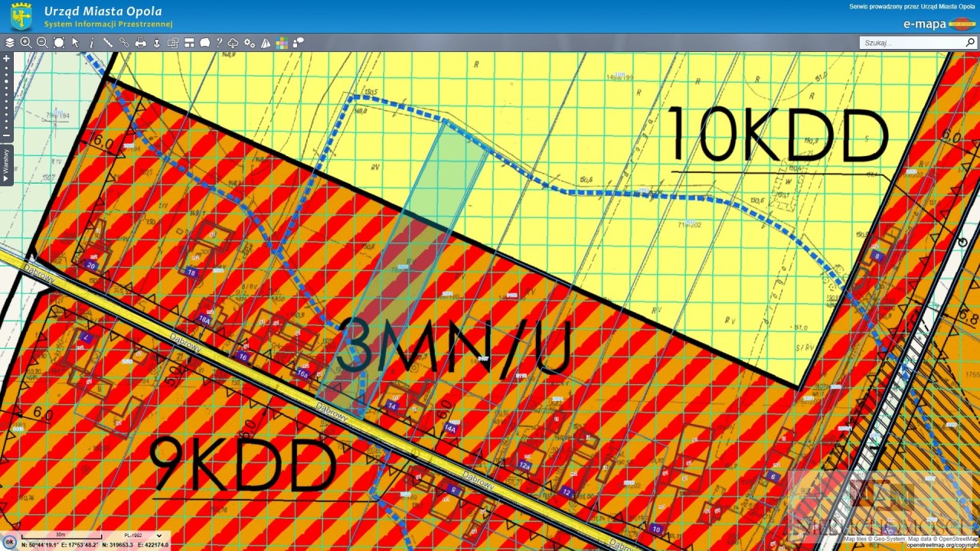
Task: Click house number 16A marker
Action: (204, 320)
